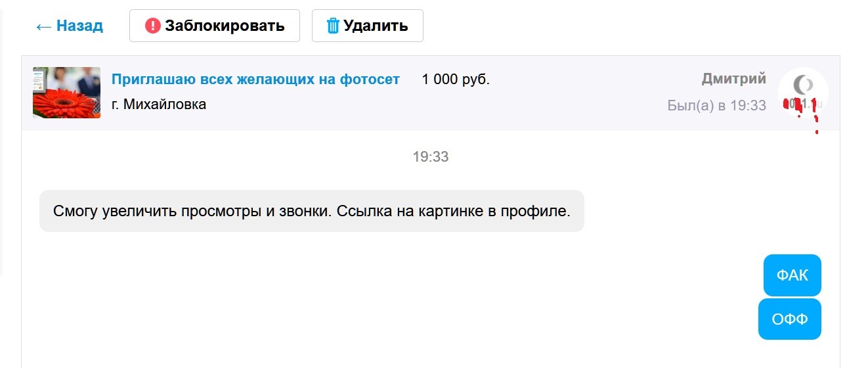The image size is (868, 368).
Task: Click the price 1 000 руб.
Action: (456, 80)
